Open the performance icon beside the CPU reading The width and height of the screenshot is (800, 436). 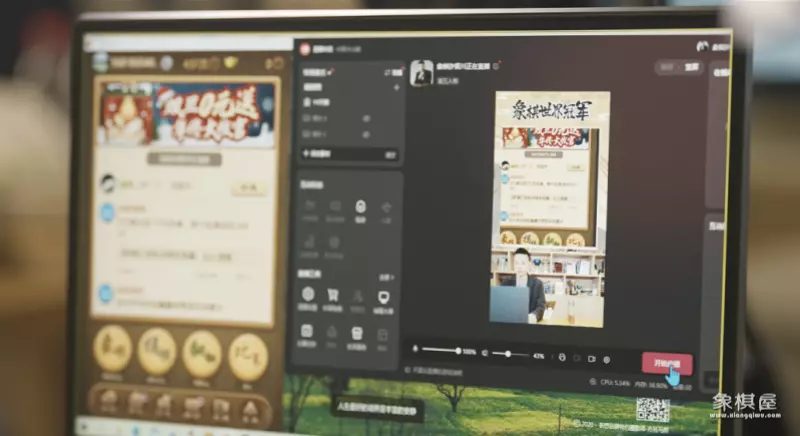click(x=592, y=381)
